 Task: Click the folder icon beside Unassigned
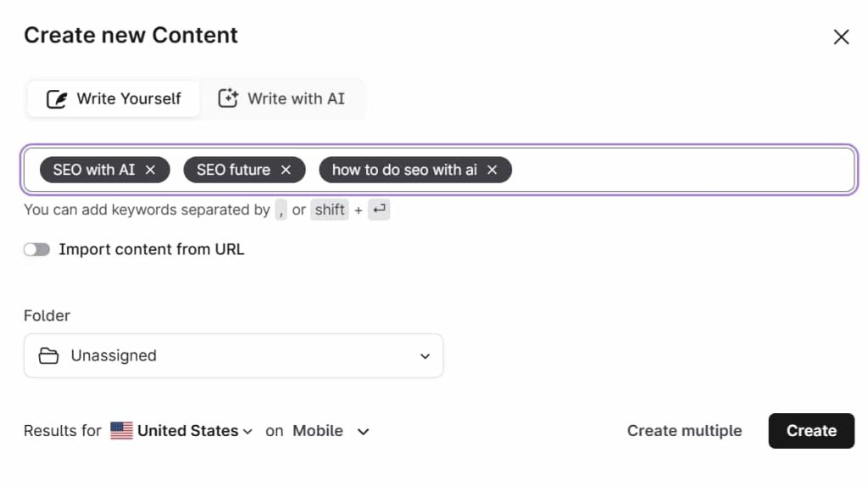tap(49, 355)
